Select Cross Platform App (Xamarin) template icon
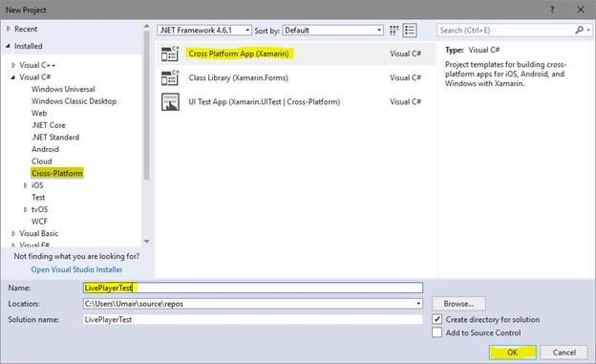 click(x=170, y=54)
